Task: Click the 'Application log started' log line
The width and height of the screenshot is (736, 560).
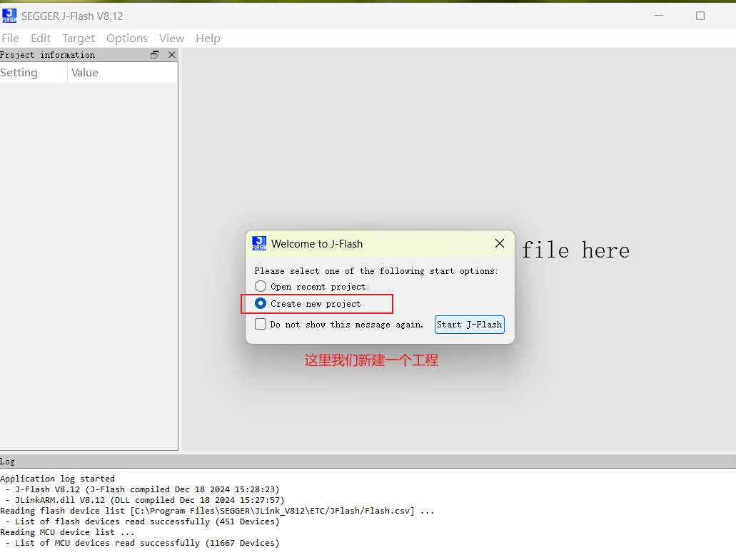Action: pos(57,479)
